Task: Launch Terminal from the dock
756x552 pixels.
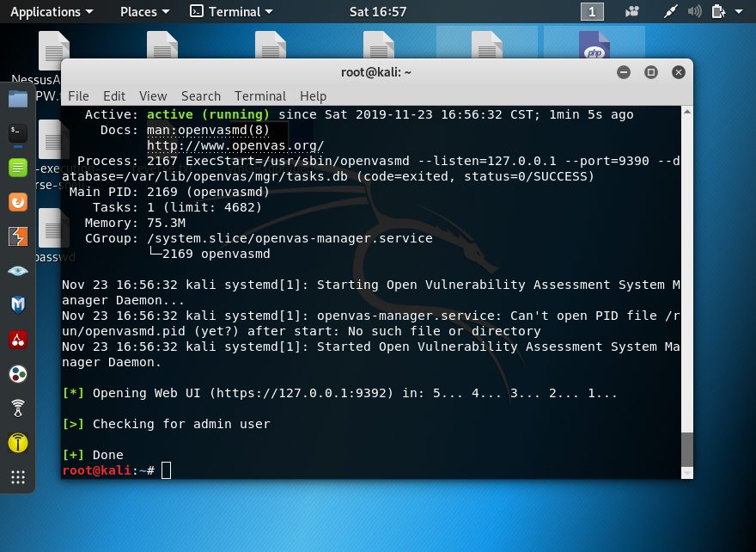Action: tap(18, 133)
